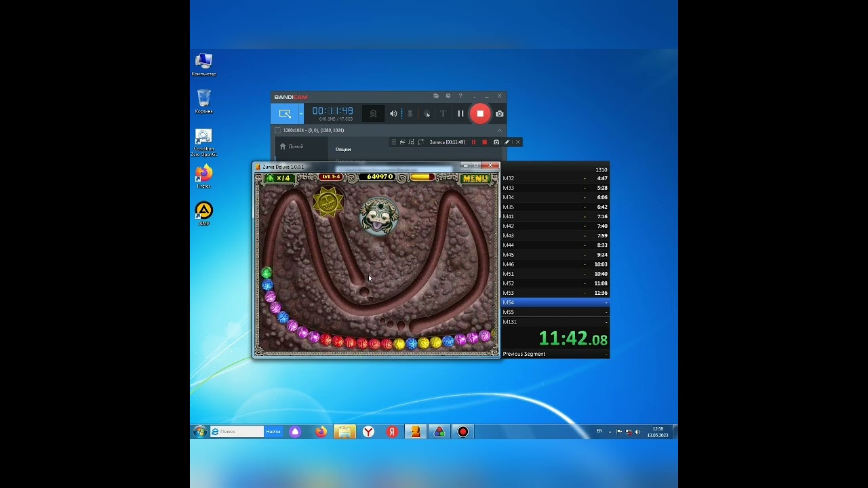
Task: Click the window-select icon in mini recording bar
Action: pyautogui.click(x=402, y=142)
